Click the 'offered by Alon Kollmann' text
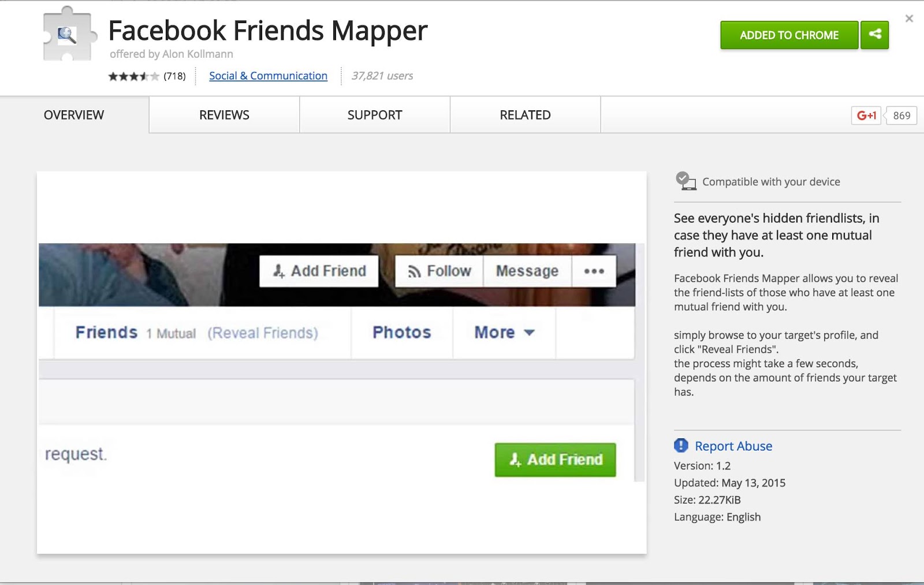 172,54
